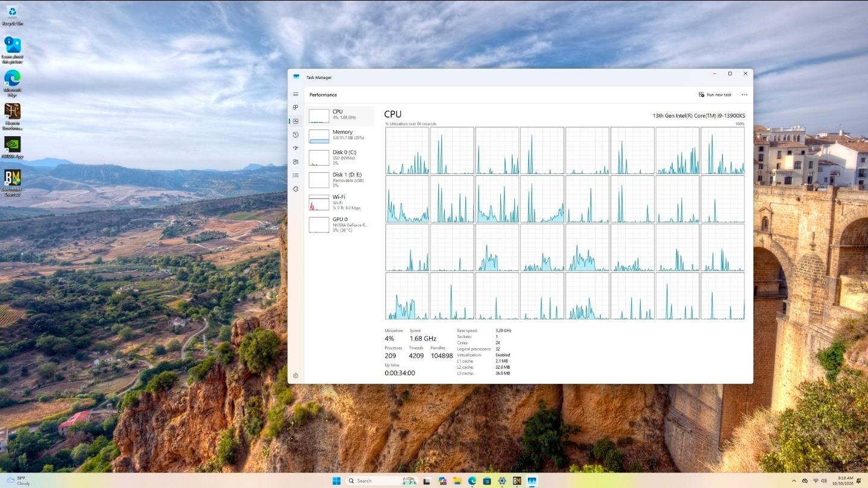
Task: Select Learn about this picture desktop icon
Action: click(x=12, y=50)
